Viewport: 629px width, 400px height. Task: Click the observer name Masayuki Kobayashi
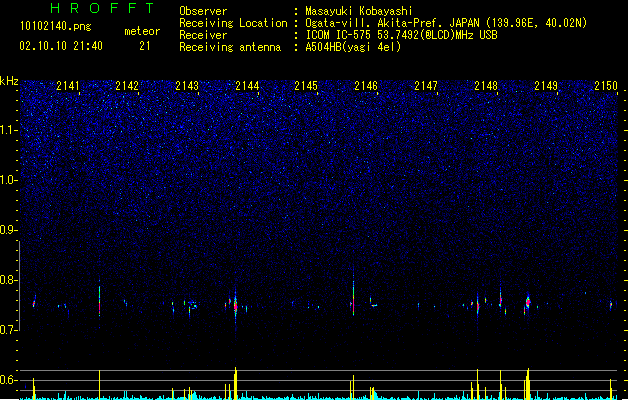(359, 11)
